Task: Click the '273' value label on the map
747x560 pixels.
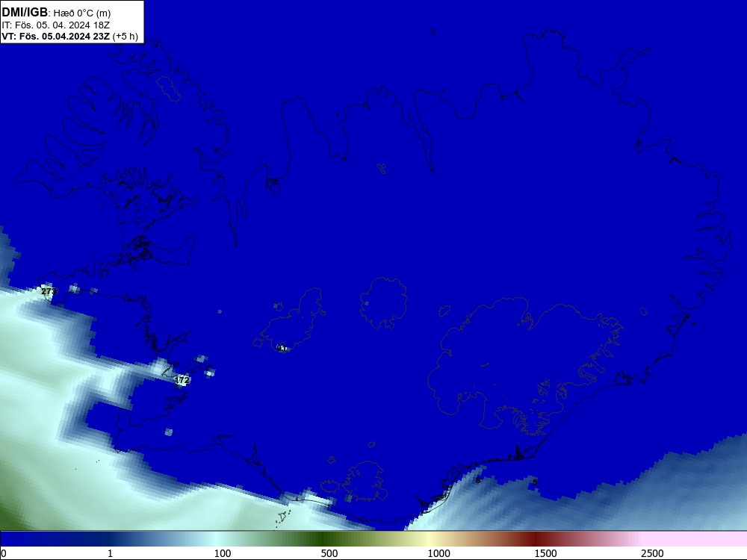Action: coord(49,291)
